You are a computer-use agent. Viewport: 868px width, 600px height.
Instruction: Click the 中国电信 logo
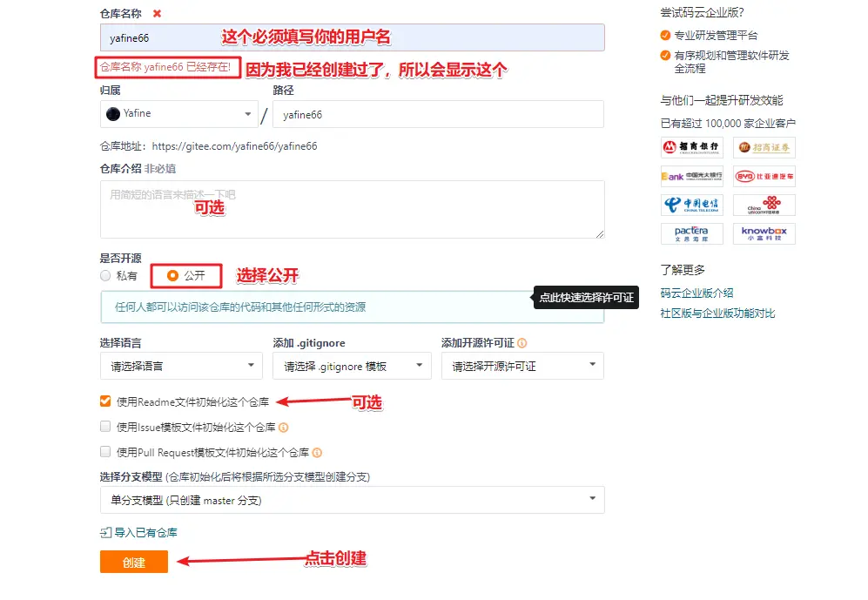(692, 205)
